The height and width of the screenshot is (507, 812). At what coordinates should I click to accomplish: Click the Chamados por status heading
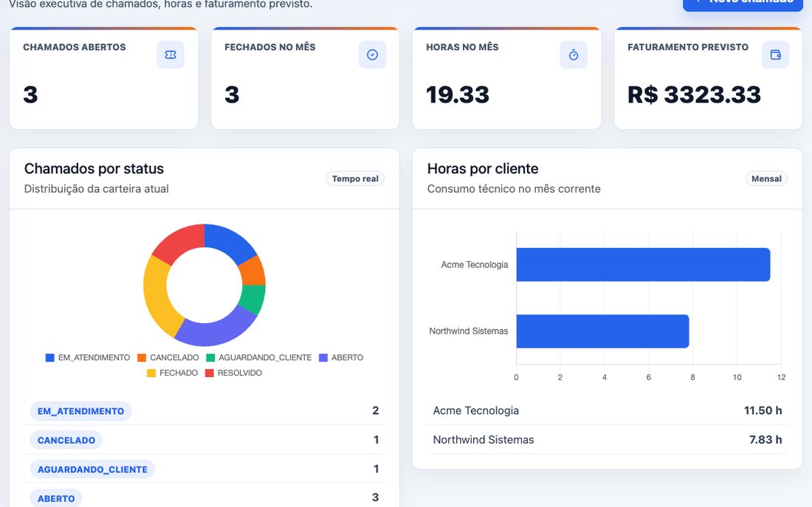tap(94, 169)
